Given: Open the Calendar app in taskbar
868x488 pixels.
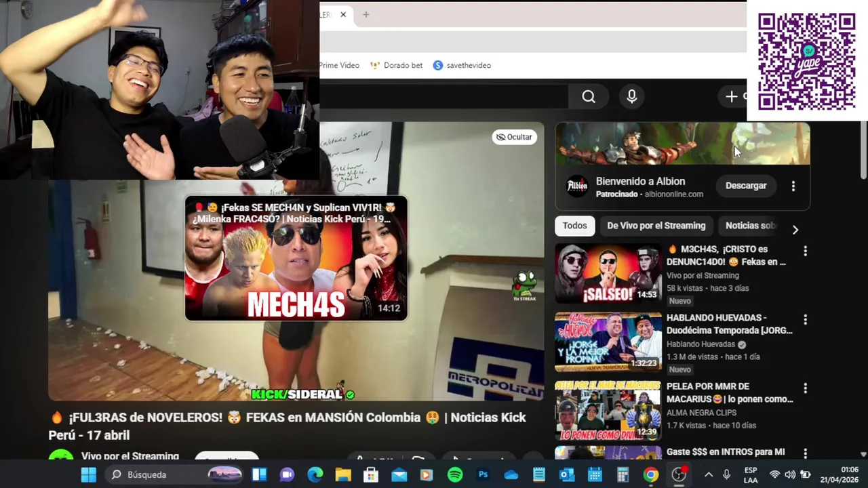Looking at the screenshot, I should coord(595,475).
